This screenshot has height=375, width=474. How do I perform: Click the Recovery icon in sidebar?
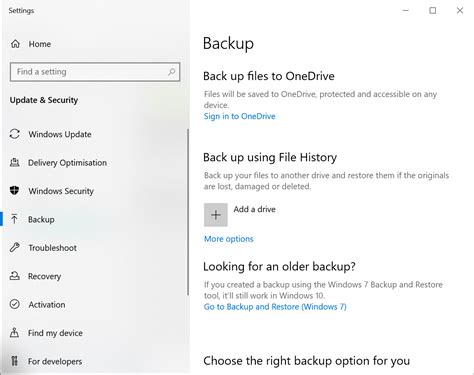[14, 276]
